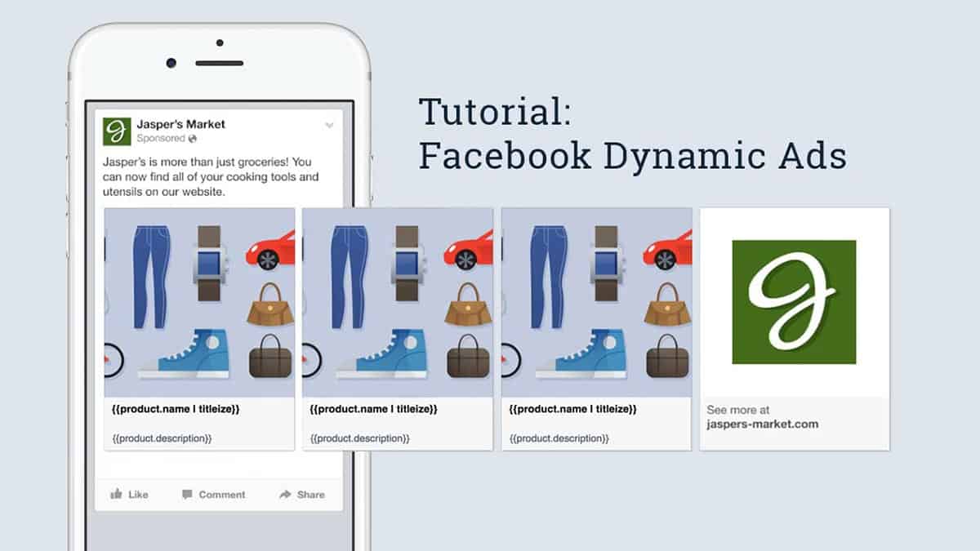Click the first card's product.name title
The width and height of the screenshot is (980, 551).
pos(176,409)
